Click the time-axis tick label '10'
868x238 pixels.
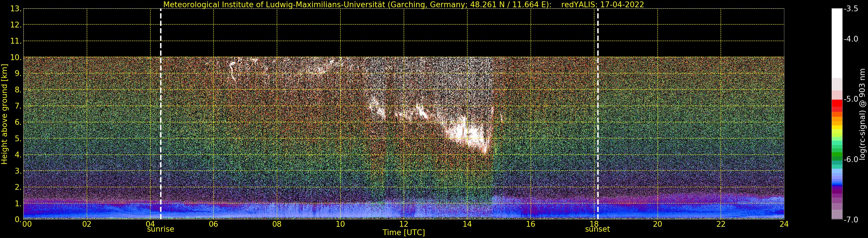[340, 224]
